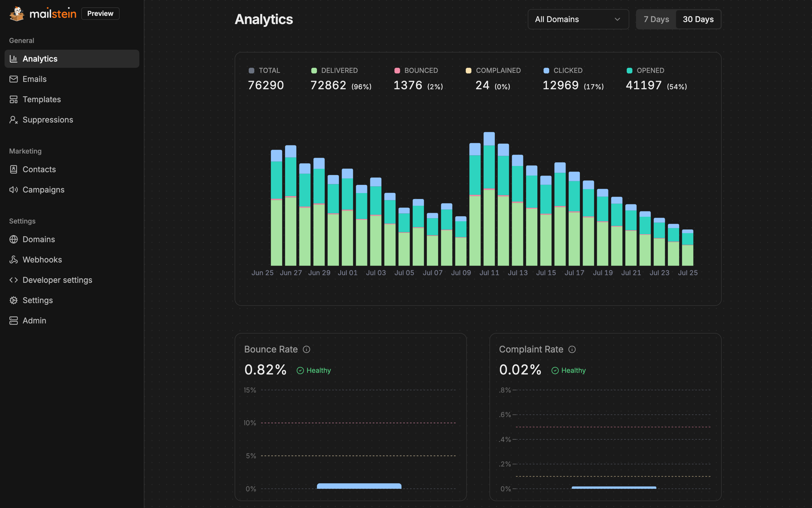The image size is (812, 508).
Task: Click the Settings gear icon
Action: tap(13, 300)
